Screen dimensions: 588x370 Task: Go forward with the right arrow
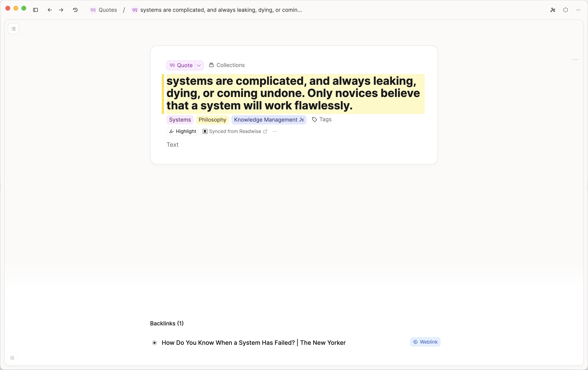click(x=61, y=10)
